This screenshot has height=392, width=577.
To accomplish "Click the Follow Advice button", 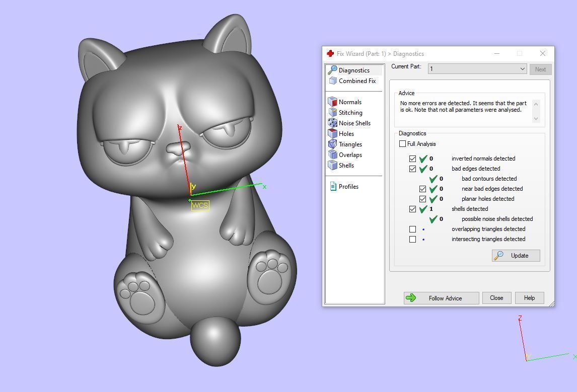I will 441,298.
